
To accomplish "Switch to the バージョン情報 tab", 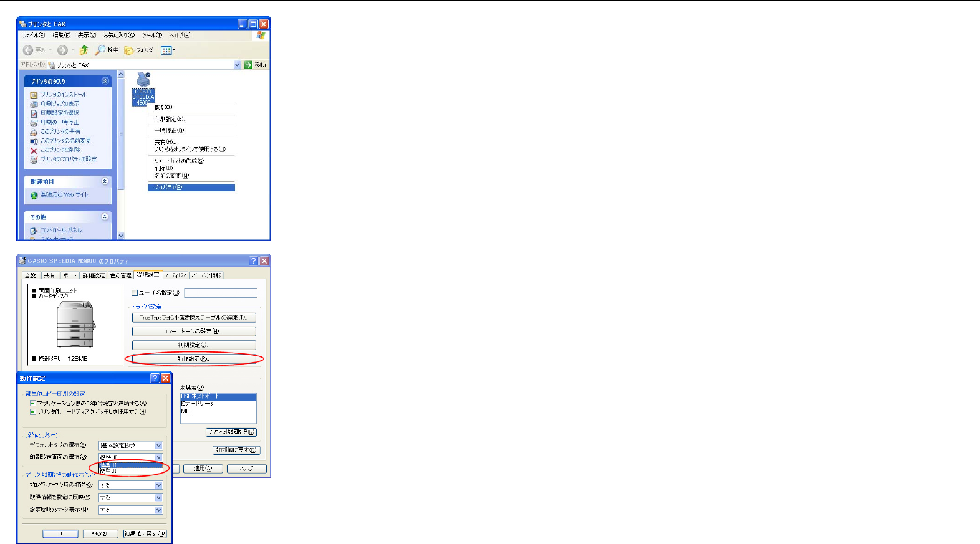I will pos(206,275).
